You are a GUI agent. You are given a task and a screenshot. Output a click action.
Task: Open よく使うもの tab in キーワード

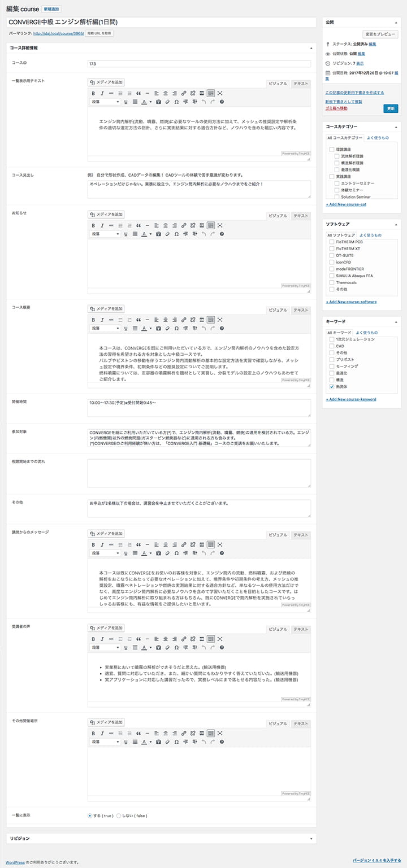click(366, 333)
